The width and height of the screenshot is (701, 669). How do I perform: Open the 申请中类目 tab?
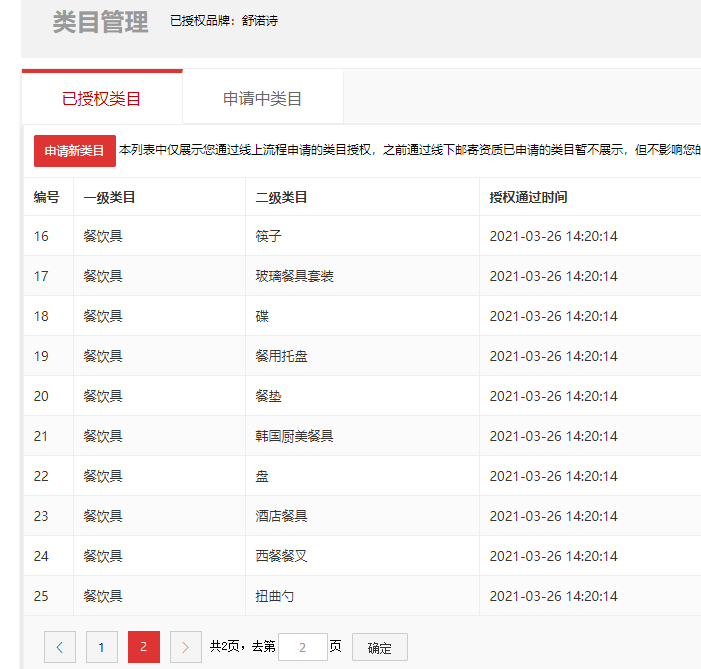tap(263, 99)
